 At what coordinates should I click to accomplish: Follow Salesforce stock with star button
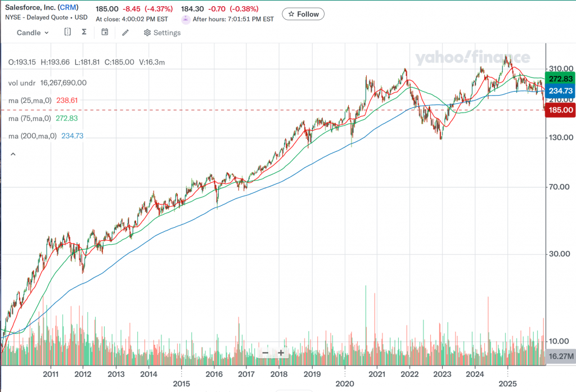pyautogui.click(x=303, y=14)
